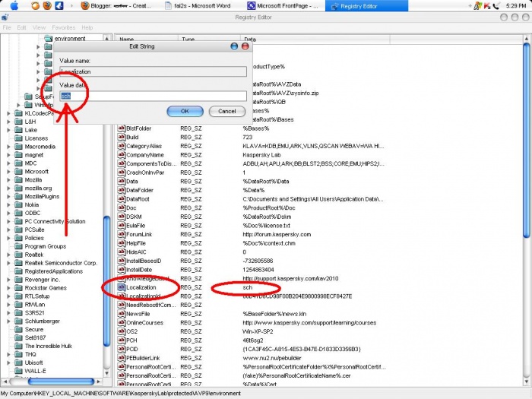Click the BlstFolder string value icon

coord(121,128)
